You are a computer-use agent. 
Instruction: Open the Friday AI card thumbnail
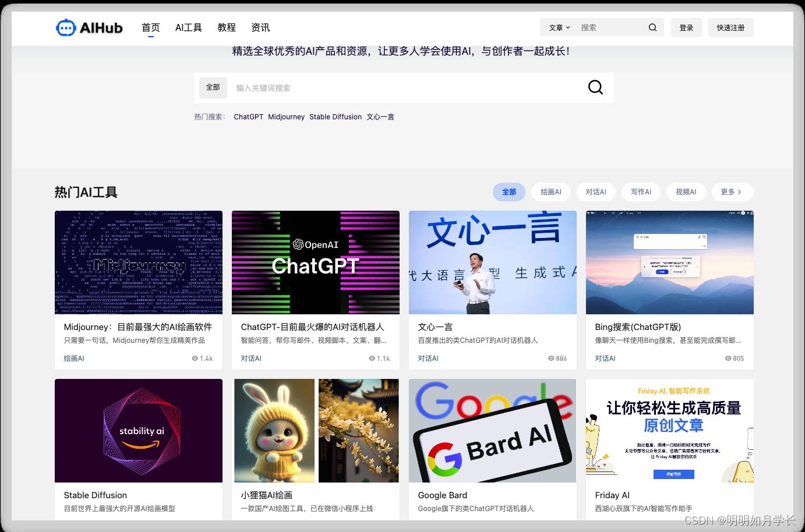click(x=670, y=431)
